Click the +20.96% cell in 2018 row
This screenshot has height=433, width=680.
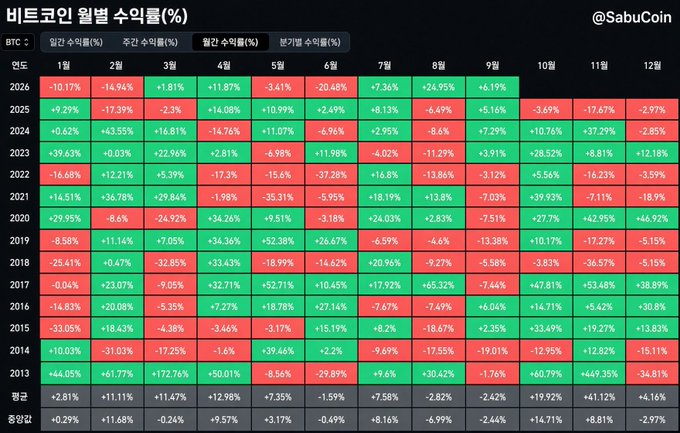pyautogui.click(x=384, y=262)
